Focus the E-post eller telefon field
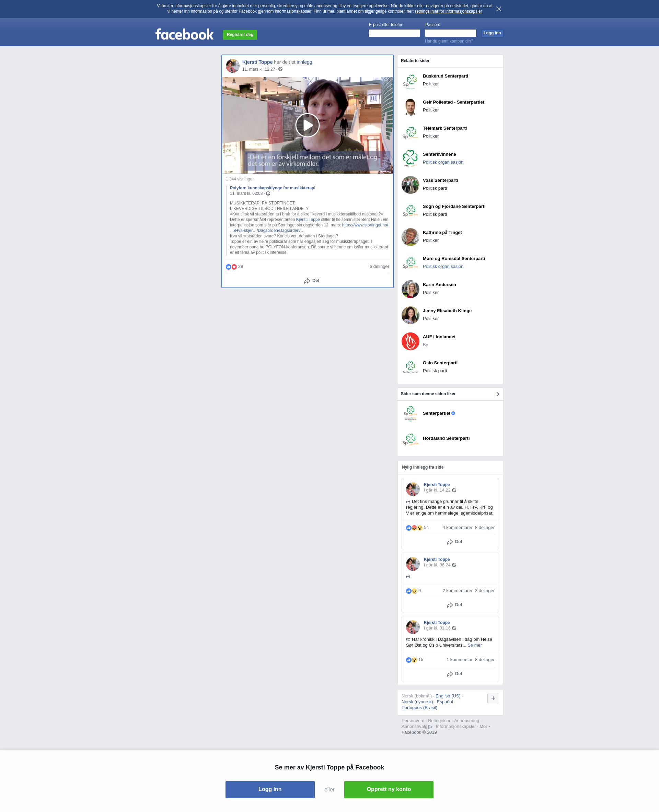 pyautogui.click(x=394, y=33)
